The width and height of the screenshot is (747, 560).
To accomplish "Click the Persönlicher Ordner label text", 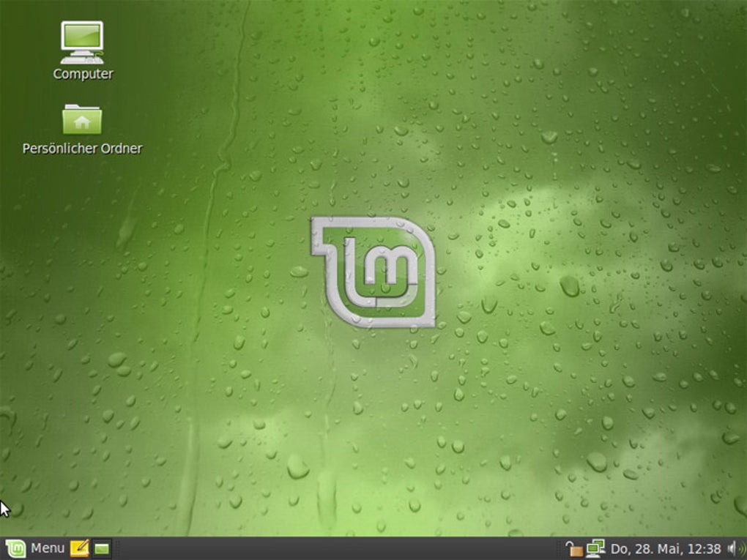I will 81,148.
